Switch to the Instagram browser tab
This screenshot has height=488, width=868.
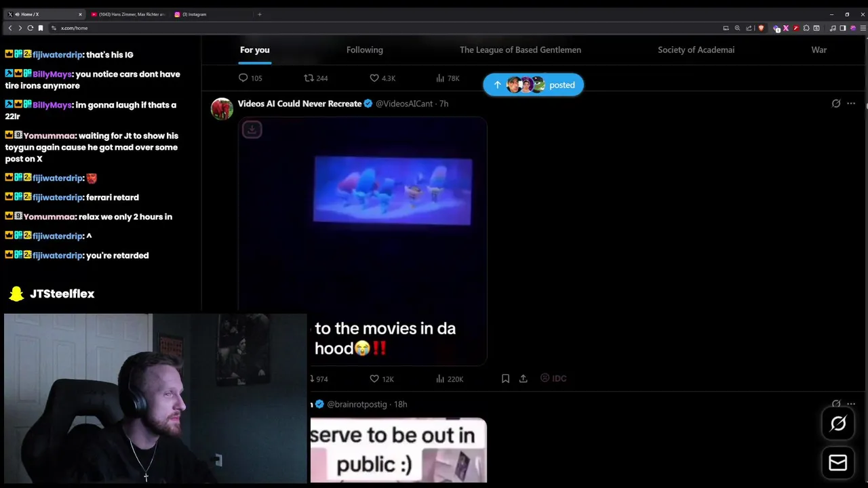point(210,14)
